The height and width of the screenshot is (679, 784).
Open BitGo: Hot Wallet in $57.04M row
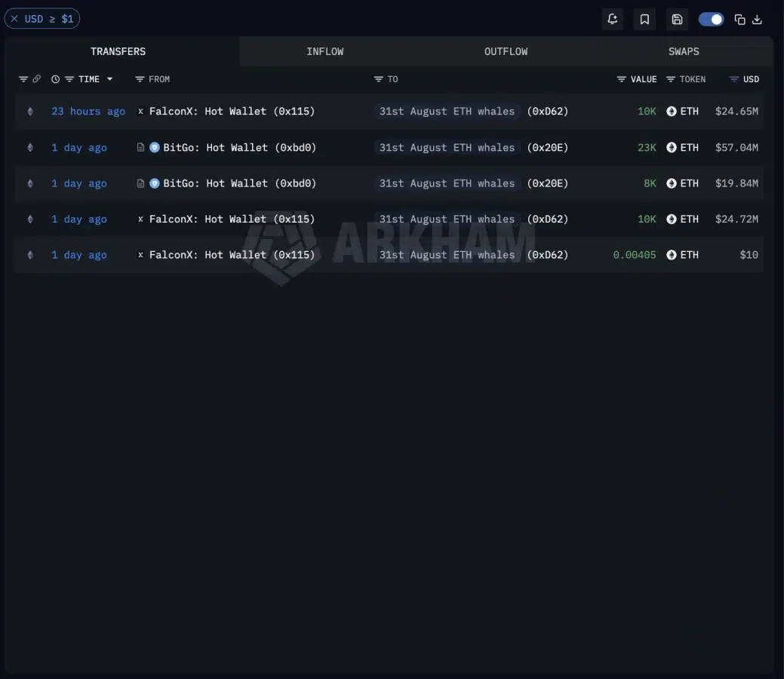240,148
